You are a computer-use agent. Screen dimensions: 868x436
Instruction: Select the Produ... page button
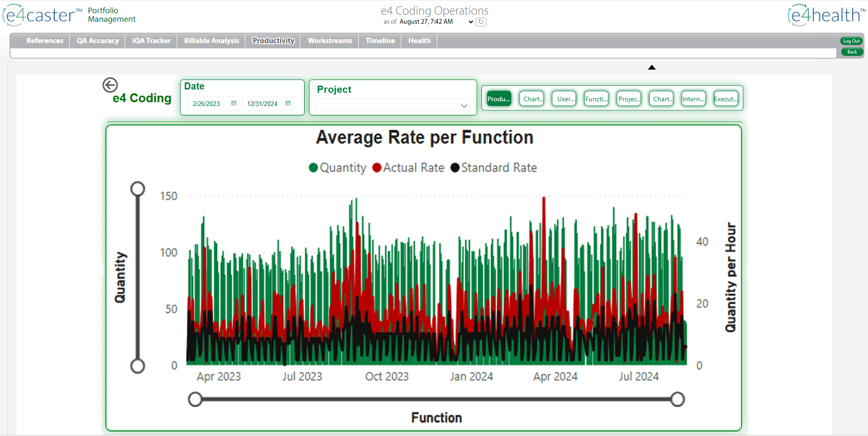click(x=499, y=98)
